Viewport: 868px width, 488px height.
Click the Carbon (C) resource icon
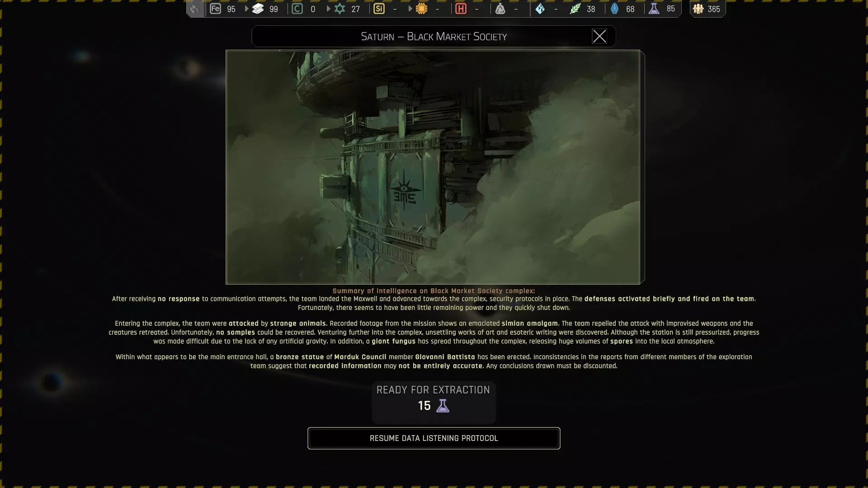pos(297,9)
